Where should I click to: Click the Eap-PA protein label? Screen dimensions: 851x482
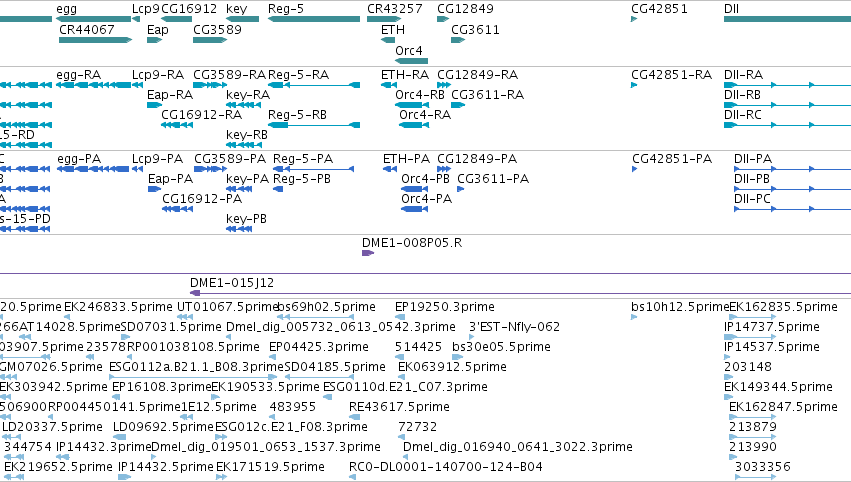(x=170, y=179)
